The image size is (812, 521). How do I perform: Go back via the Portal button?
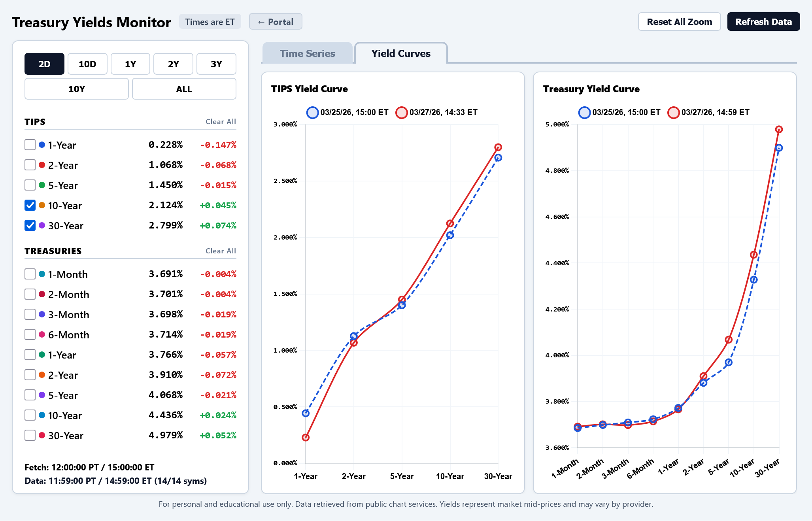point(276,22)
